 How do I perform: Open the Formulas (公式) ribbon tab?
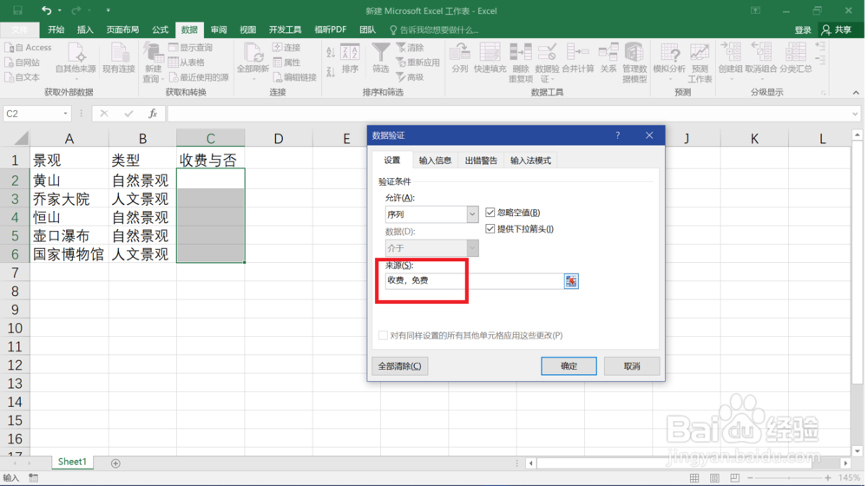pos(160,30)
